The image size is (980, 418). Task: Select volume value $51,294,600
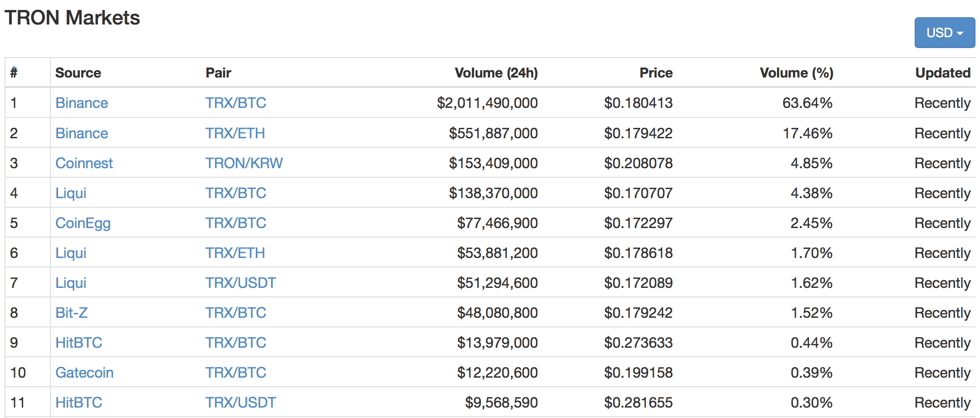coord(497,283)
